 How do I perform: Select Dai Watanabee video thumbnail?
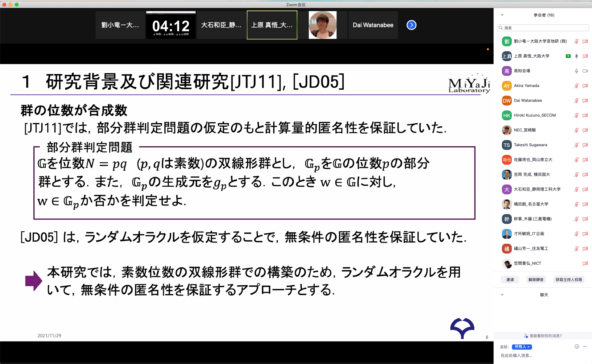[373, 25]
